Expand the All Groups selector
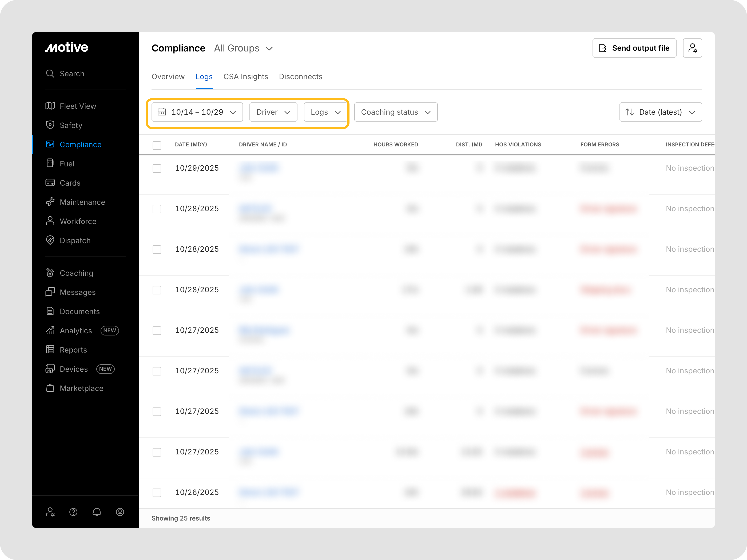The height and width of the screenshot is (560, 747). coord(243,48)
